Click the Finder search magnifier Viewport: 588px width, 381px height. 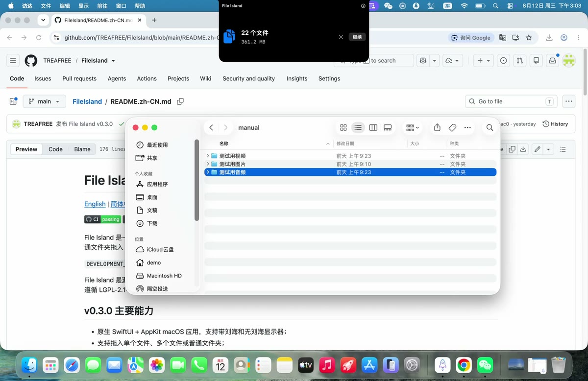pos(490,127)
